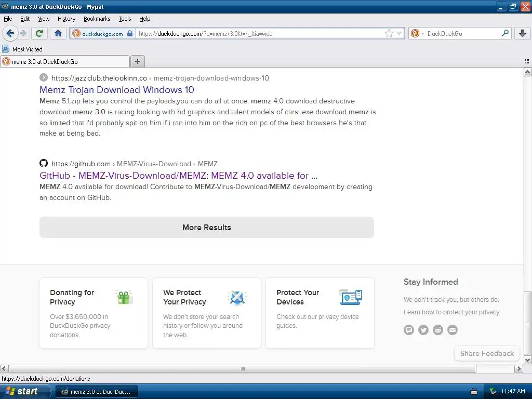Reload the page with the refresh icon
Viewport: 532px width, 399px height.
[39, 33]
